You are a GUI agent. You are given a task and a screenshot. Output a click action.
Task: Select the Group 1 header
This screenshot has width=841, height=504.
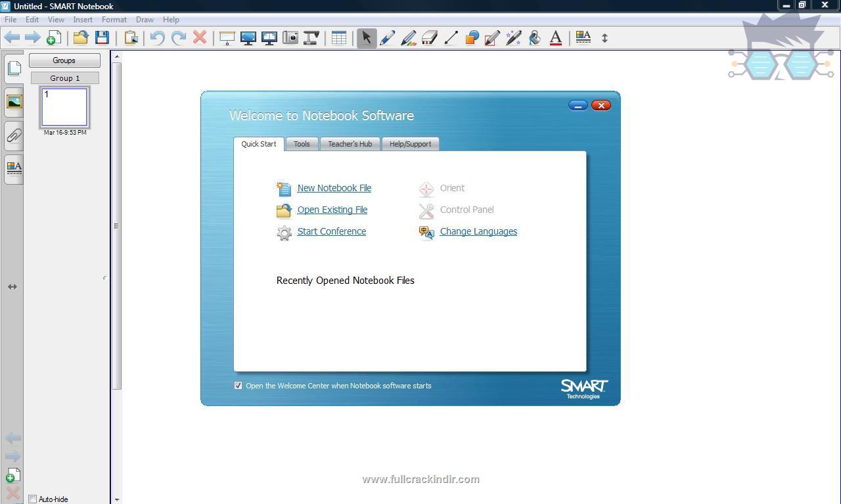(x=64, y=78)
